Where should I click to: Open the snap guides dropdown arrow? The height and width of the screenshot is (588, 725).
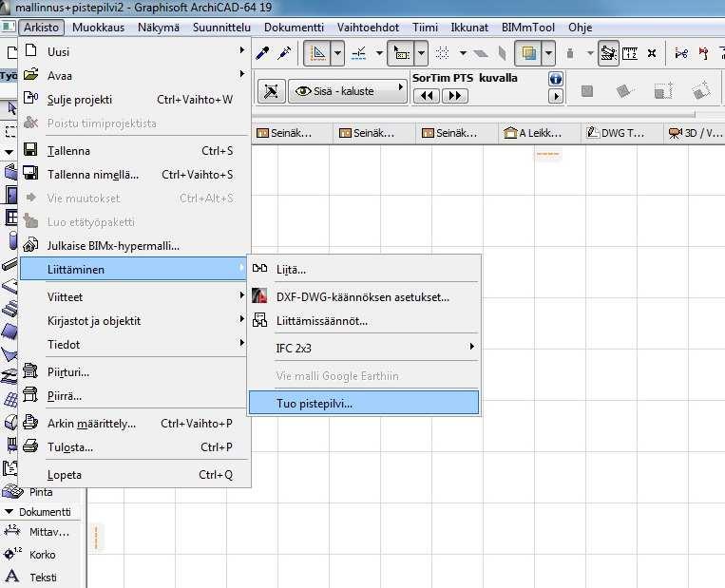379,53
